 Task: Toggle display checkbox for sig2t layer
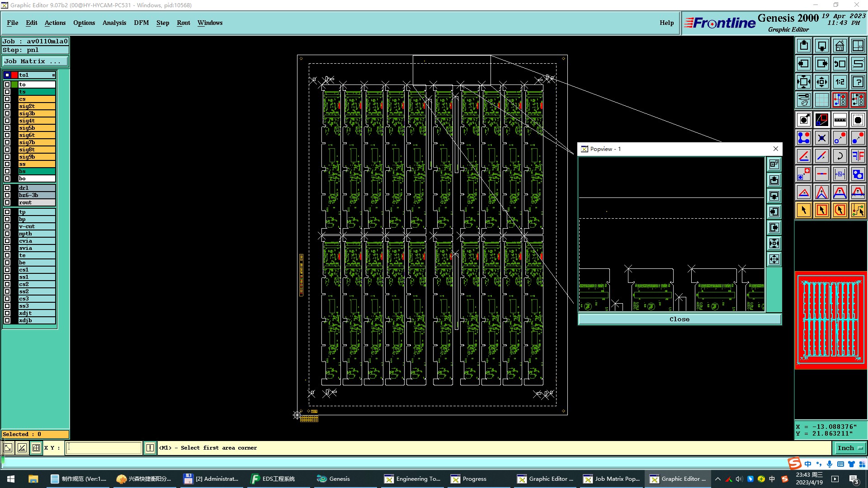coord(7,106)
